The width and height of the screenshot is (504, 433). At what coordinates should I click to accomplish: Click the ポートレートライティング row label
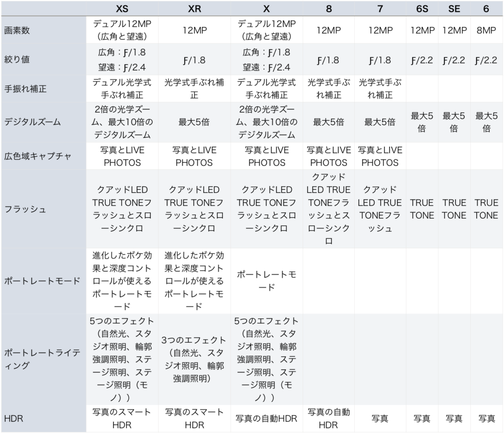click(44, 359)
